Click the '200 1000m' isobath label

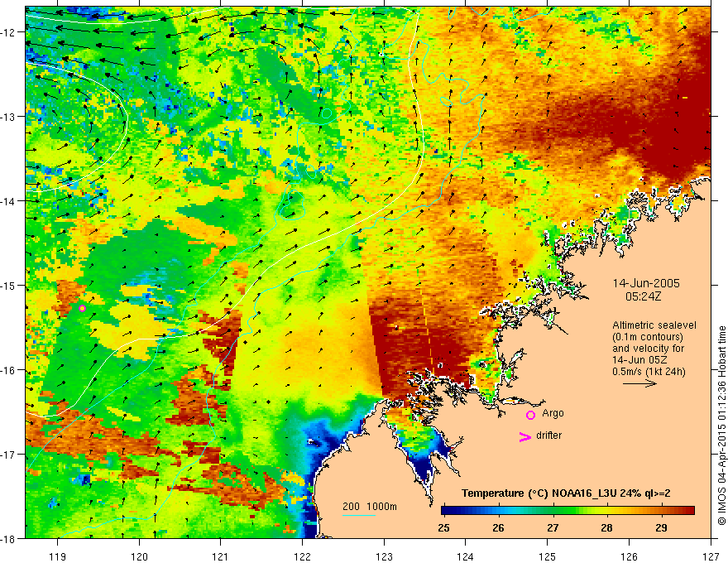point(370,507)
